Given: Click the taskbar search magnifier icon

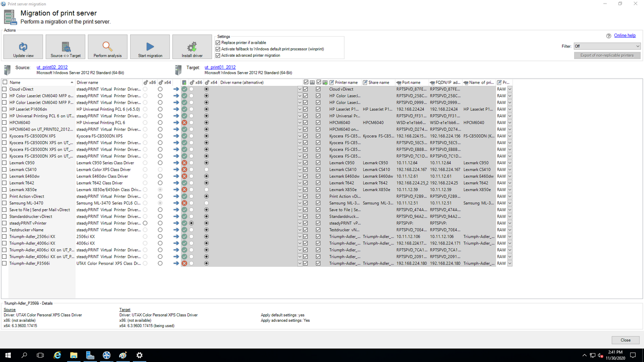Looking at the screenshot, I should pos(24,355).
